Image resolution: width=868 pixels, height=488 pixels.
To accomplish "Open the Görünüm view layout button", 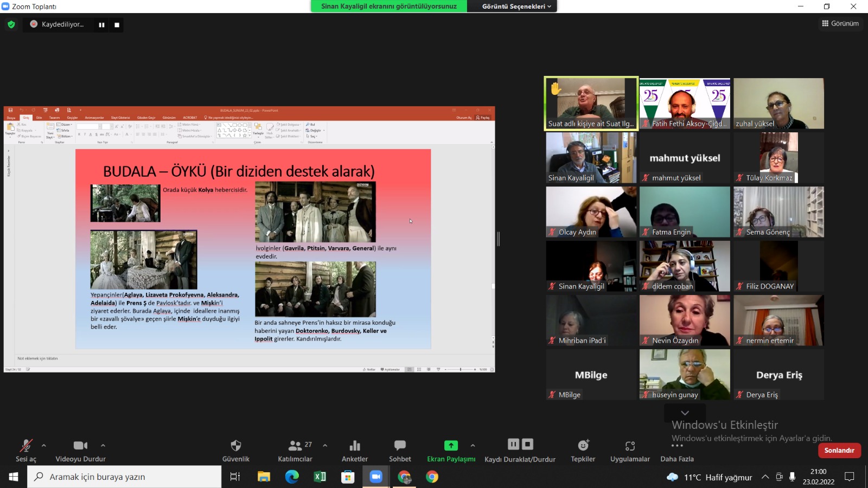I will pos(840,23).
